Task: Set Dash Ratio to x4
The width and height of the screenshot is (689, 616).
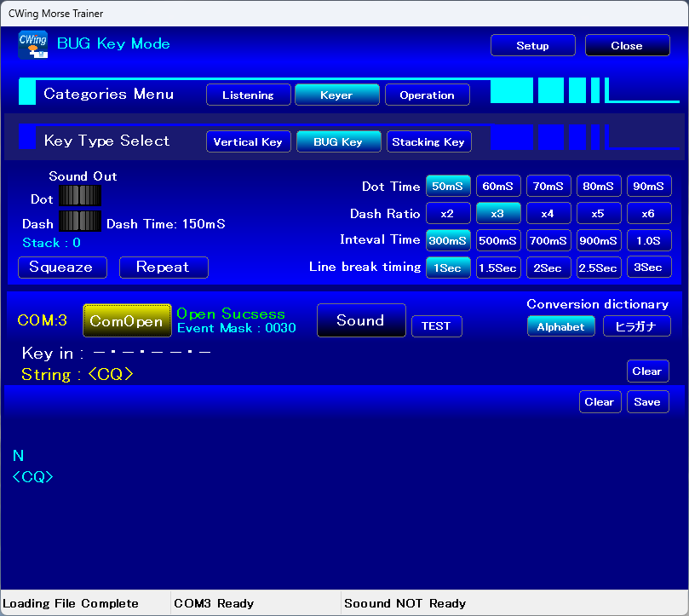Action: point(548,213)
